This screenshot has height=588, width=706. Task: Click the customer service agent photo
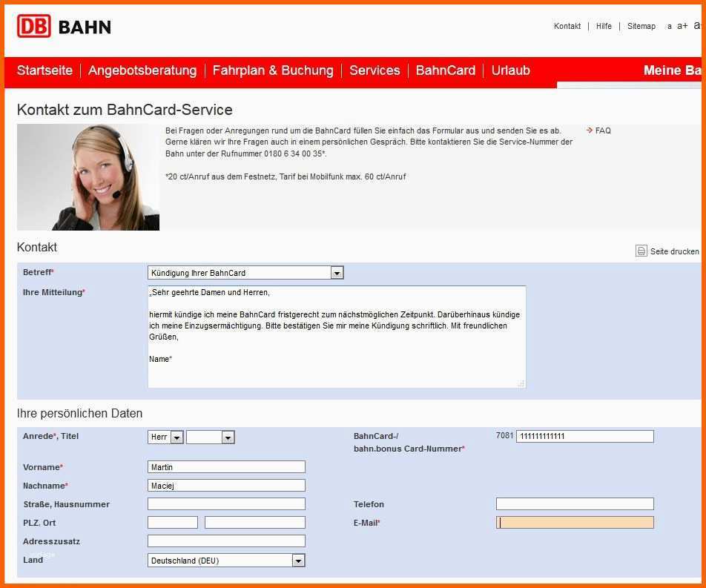(x=88, y=177)
